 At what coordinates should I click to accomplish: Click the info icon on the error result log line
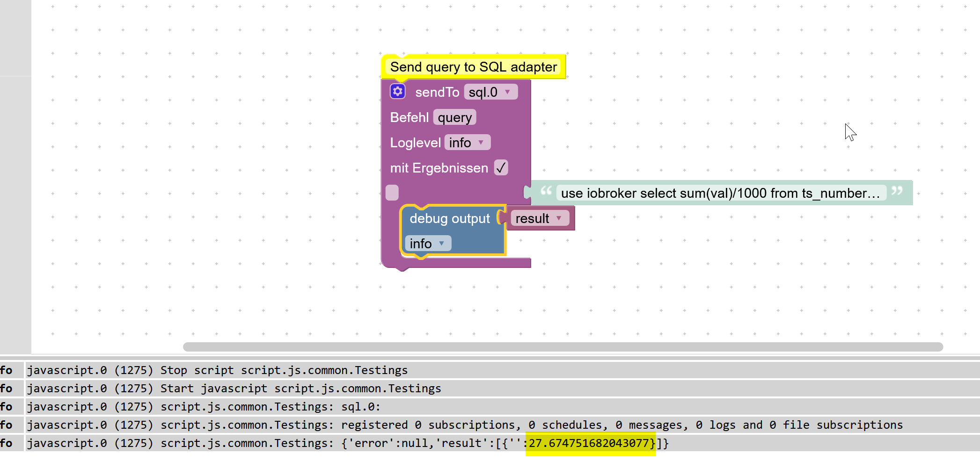click(x=6, y=443)
